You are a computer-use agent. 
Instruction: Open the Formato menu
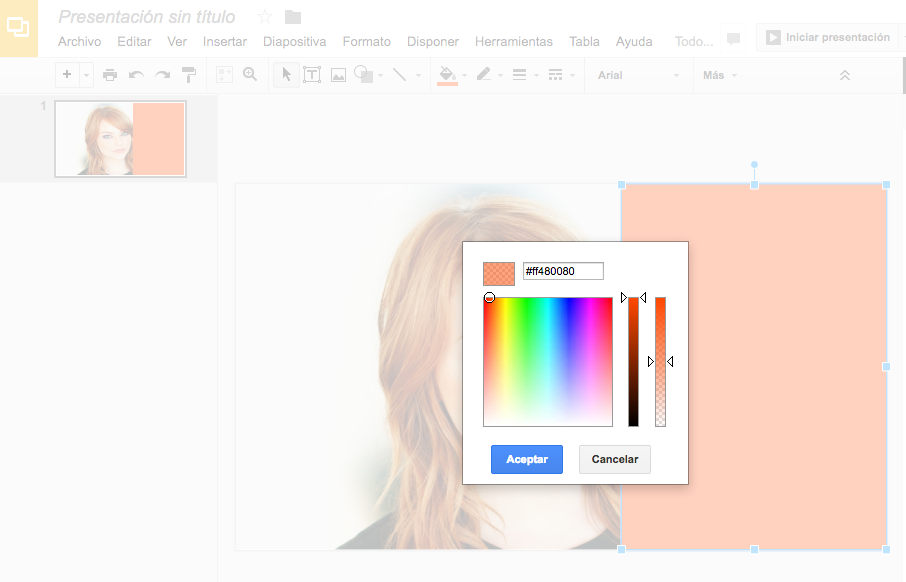(x=366, y=41)
